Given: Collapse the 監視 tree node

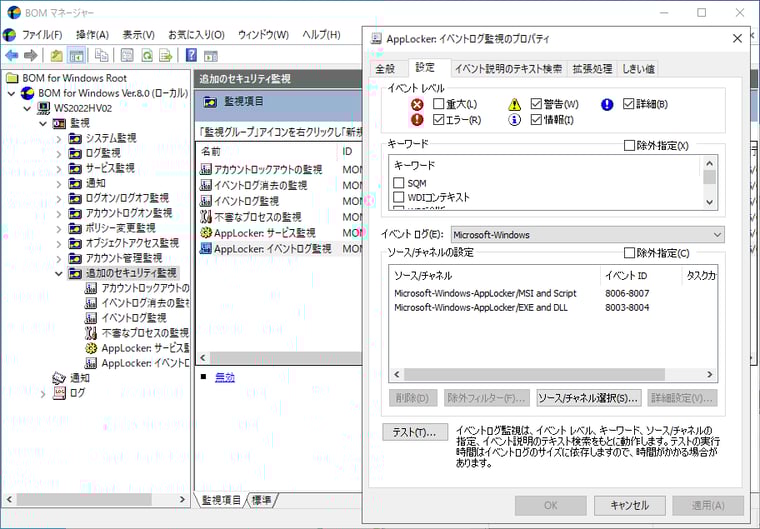Looking at the screenshot, I should 43,124.
